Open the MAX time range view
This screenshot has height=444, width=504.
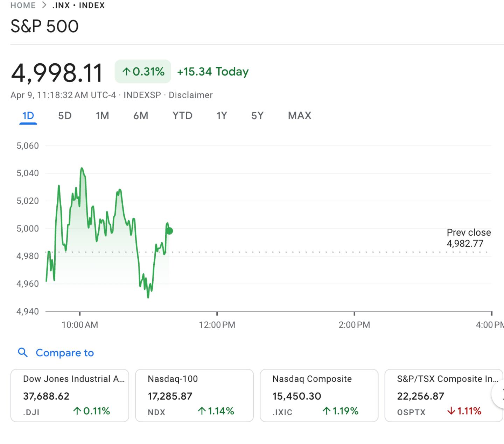(300, 115)
